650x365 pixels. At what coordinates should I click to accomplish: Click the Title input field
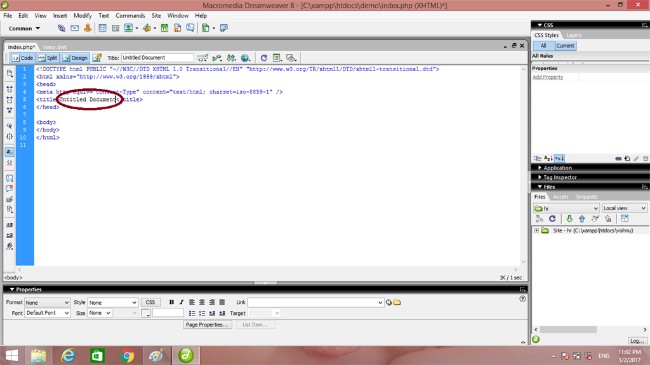[157, 58]
